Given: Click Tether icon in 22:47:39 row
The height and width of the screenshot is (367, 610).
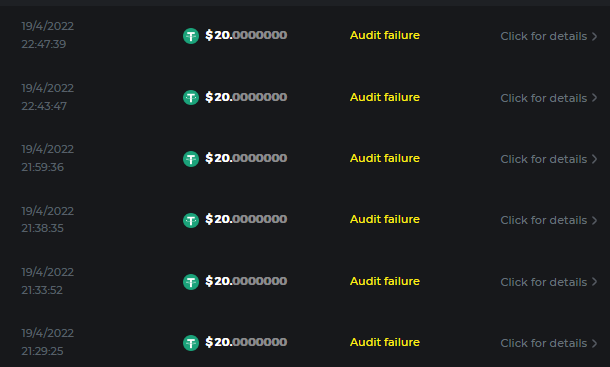Looking at the screenshot, I should point(191,36).
